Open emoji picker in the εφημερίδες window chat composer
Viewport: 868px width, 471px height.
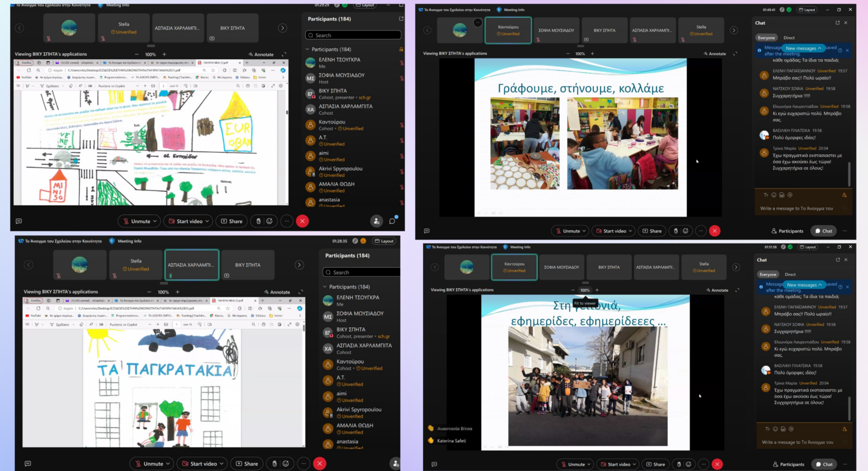click(775, 429)
